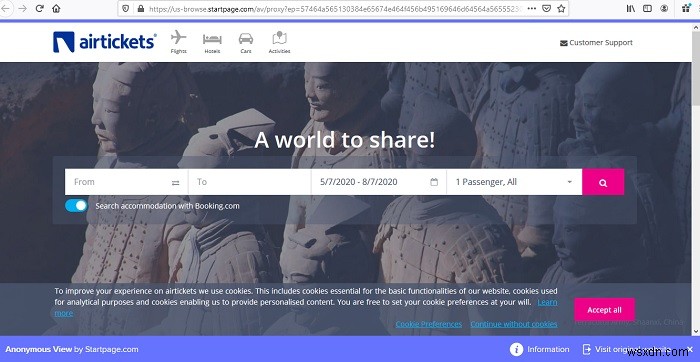700x362 pixels.
Task: Click the airtickets logo
Action: tap(105, 42)
